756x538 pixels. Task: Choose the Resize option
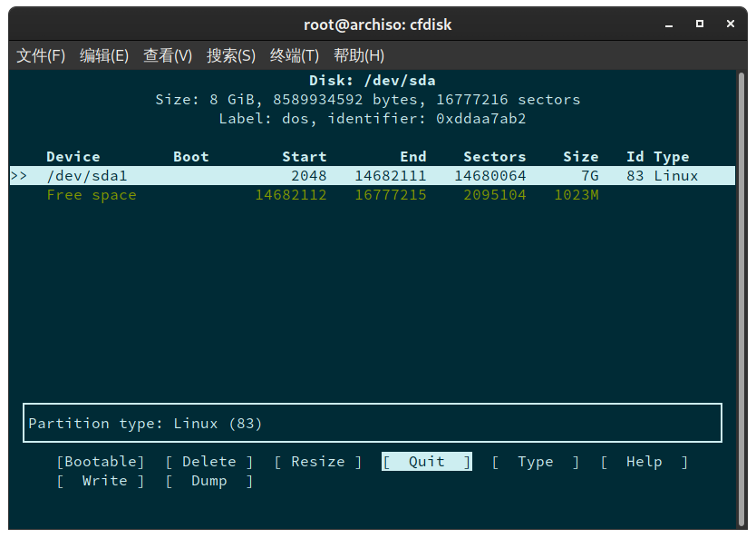click(x=315, y=461)
